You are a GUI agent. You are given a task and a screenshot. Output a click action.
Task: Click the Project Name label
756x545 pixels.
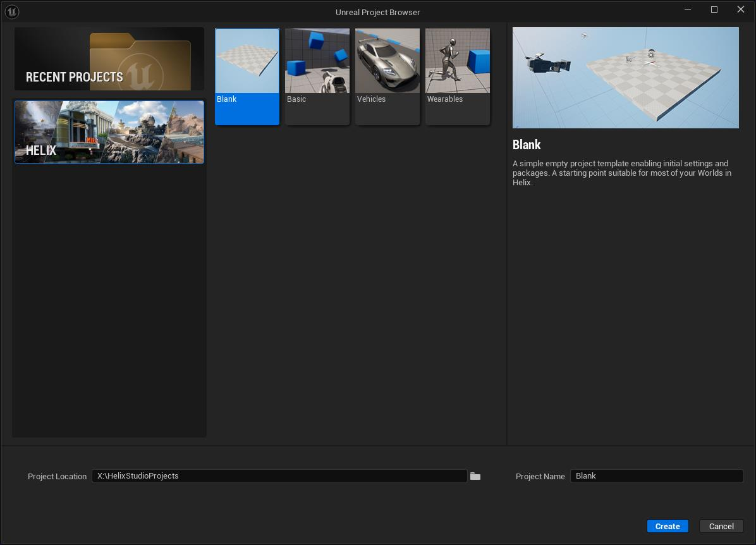pyautogui.click(x=540, y=477)
